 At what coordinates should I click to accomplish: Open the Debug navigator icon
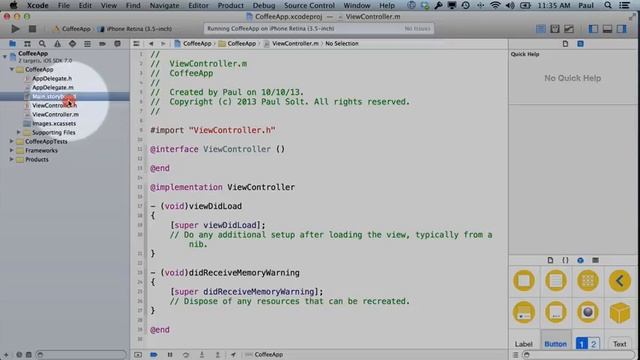click(x=87, y=44)
